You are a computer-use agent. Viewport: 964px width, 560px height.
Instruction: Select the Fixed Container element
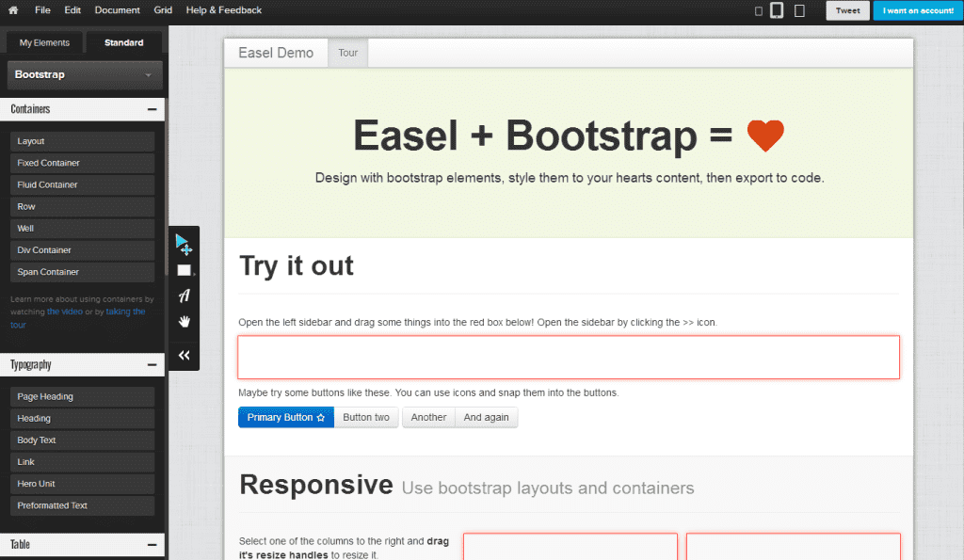(x=82, y=163)
